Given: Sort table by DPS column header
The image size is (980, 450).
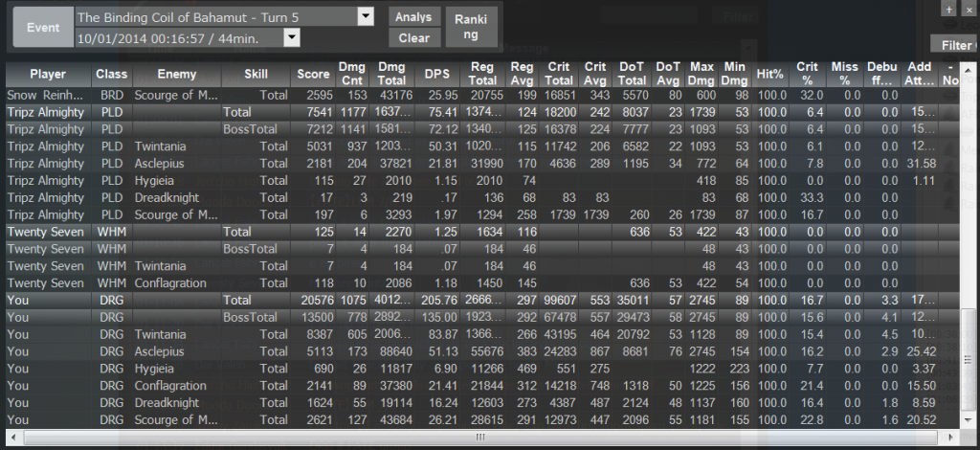Looking at the screenshot, I should coord(436,74).
